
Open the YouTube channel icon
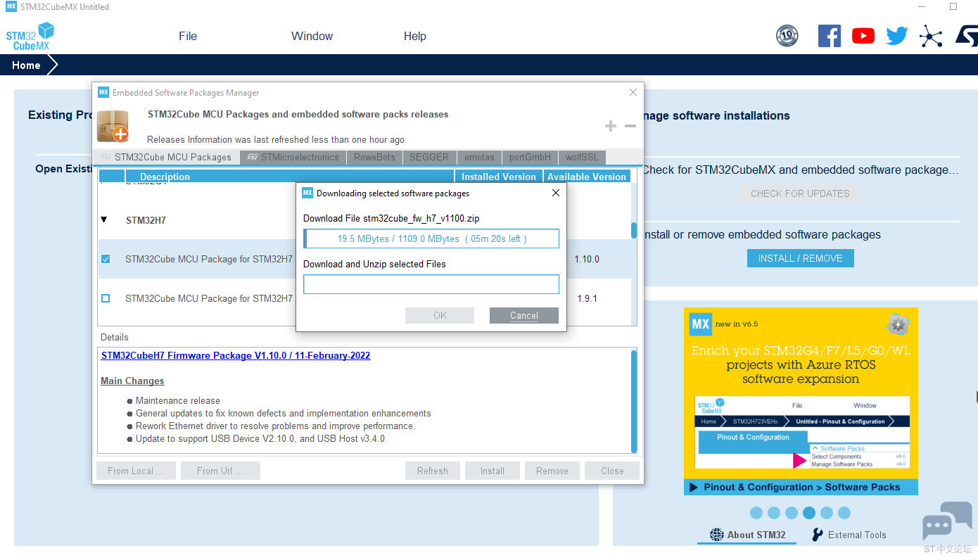[863, 36]
